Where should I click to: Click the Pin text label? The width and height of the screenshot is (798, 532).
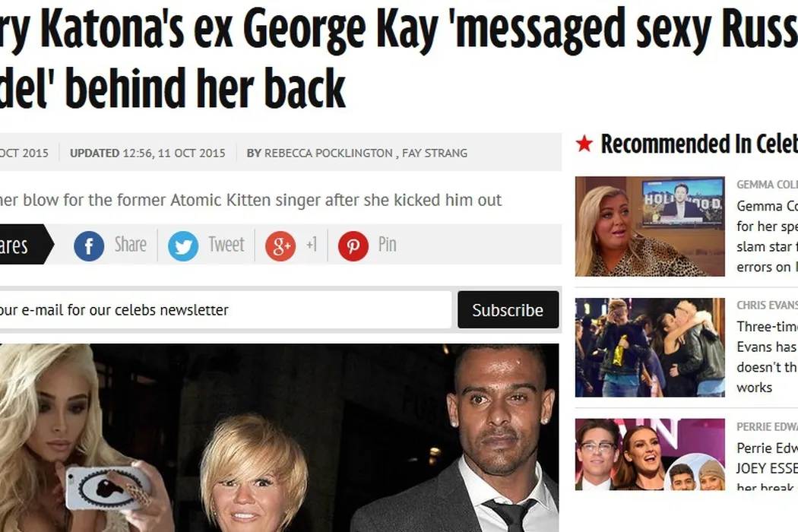click(x=388, y=245)
